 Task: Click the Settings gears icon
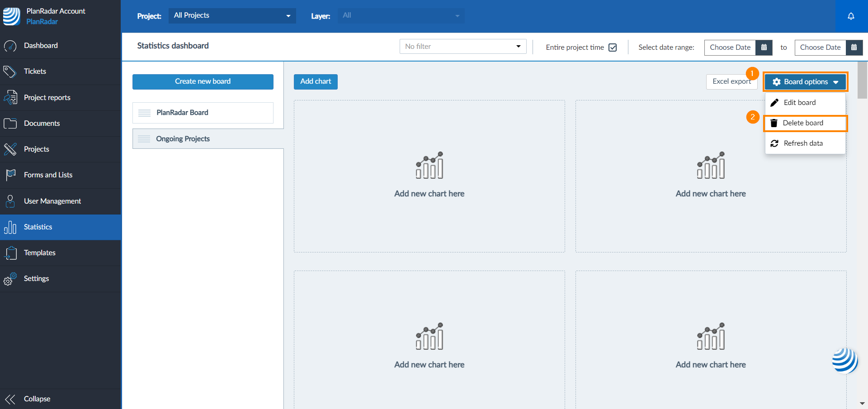[10, 279]
